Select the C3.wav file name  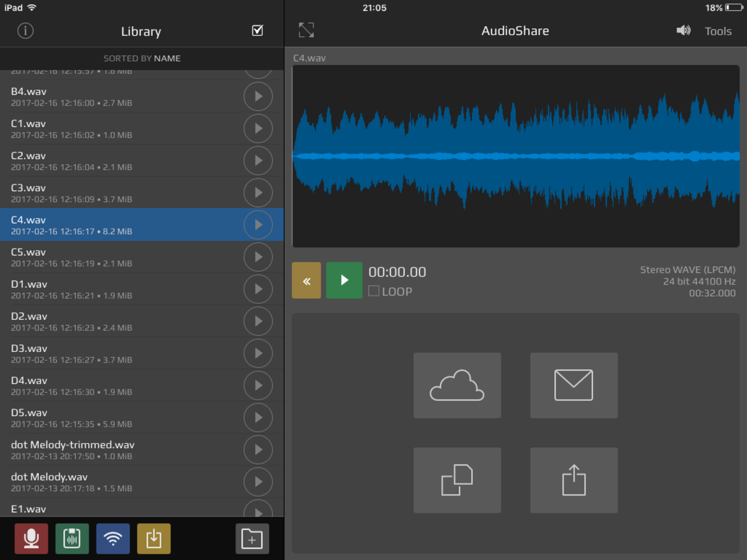coord(29,188)
